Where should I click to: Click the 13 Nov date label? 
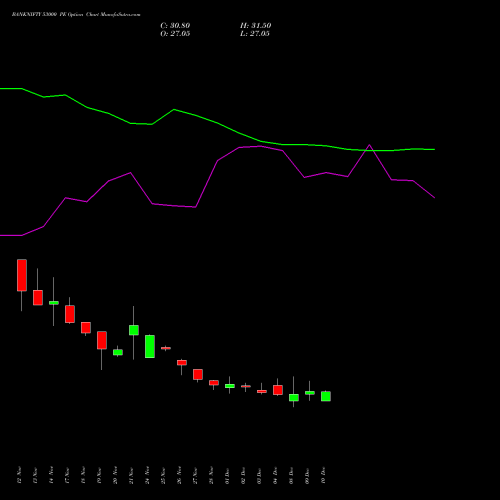[x=35, y=475]
